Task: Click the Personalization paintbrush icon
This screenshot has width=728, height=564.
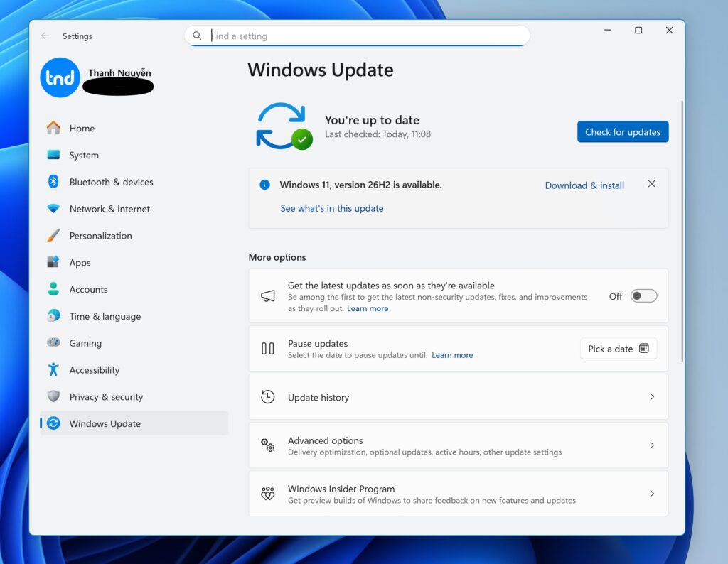Action: [x=53, y=235]
